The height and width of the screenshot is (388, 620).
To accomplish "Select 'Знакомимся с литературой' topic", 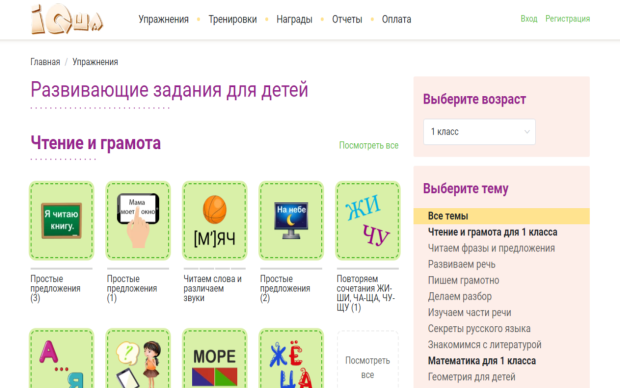I will tap(484, 344).
